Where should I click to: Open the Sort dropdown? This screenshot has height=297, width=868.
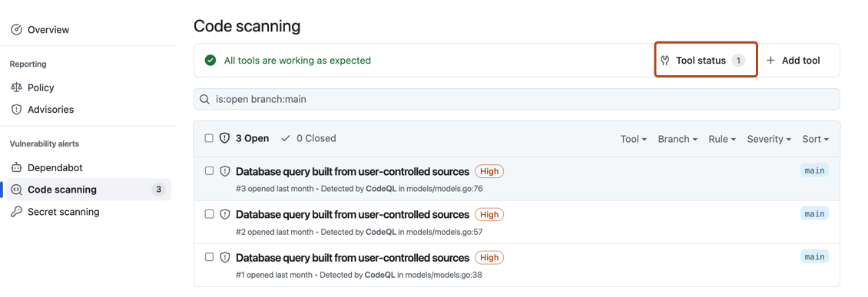[816, 139]
